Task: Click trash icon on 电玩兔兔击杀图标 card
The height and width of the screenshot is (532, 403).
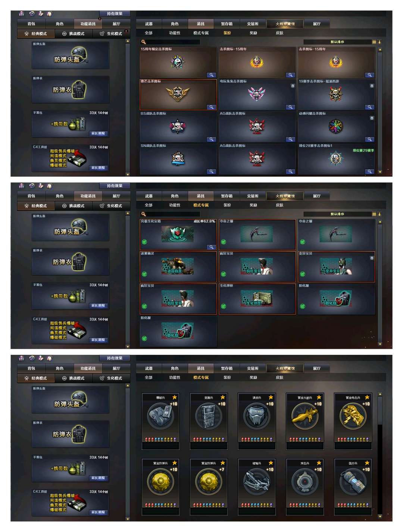Action: tap(293, 86)
